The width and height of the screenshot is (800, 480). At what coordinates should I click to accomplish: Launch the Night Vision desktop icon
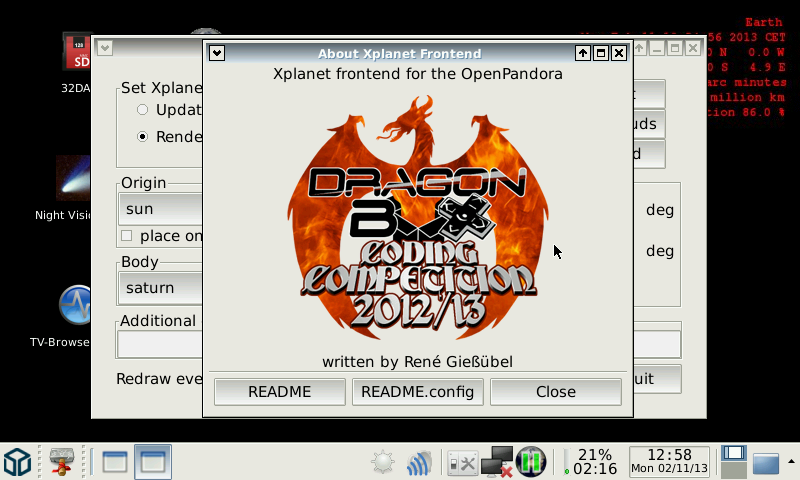tap(75, 180)
